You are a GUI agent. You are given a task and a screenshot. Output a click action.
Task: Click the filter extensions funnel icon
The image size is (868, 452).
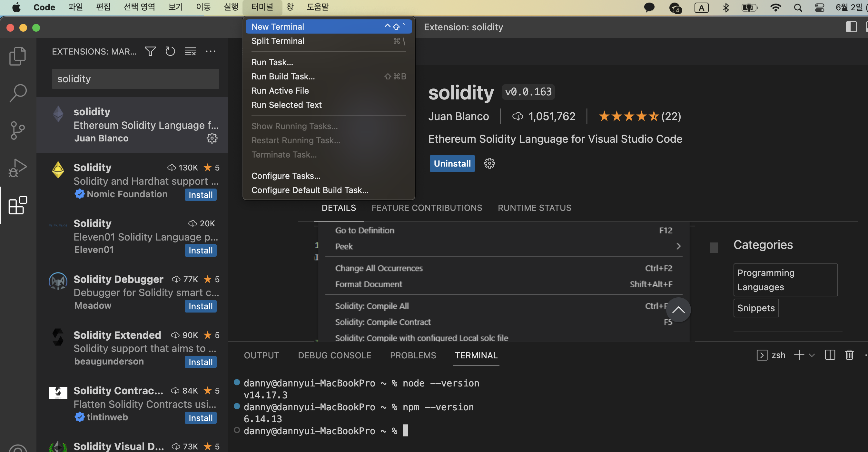click(x=150, y=51)
